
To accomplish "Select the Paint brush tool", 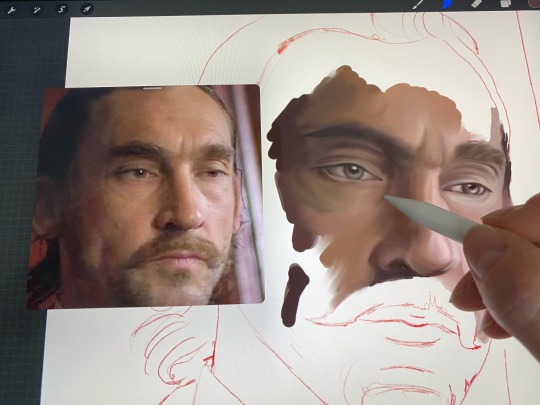I will tap(419, 4).
